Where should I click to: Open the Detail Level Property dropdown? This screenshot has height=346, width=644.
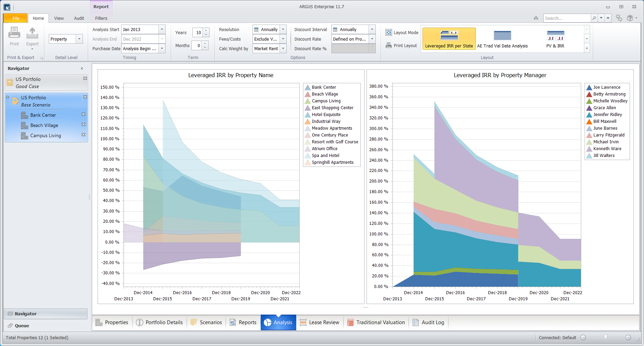point(79,39)
